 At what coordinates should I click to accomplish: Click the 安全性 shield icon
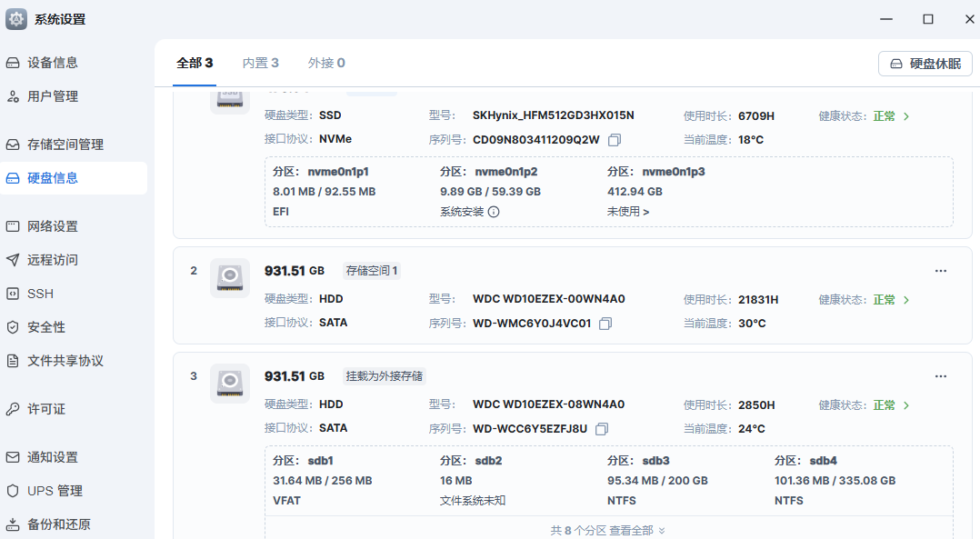(13, 327)
